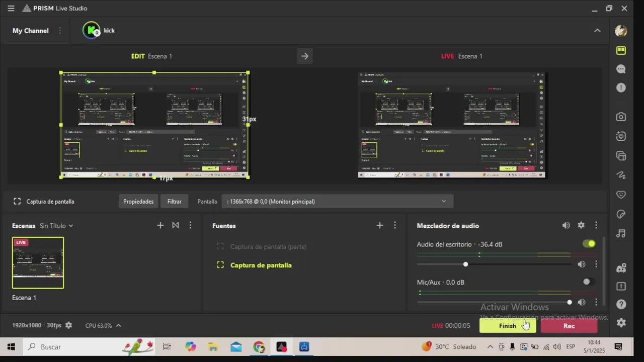Click the EDIT Escena 1 preview canvas
The height and width of the screenshot is (362, 644).
[x=154, y=125]
